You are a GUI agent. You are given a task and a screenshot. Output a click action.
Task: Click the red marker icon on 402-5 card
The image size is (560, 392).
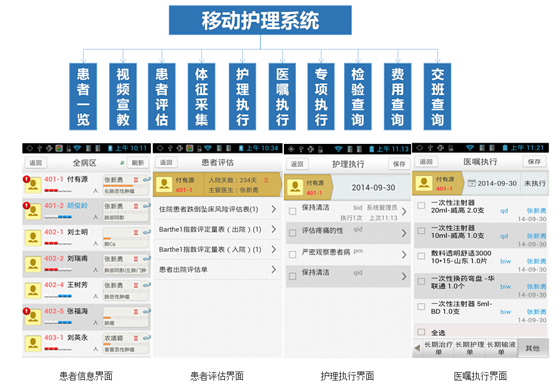136,312
